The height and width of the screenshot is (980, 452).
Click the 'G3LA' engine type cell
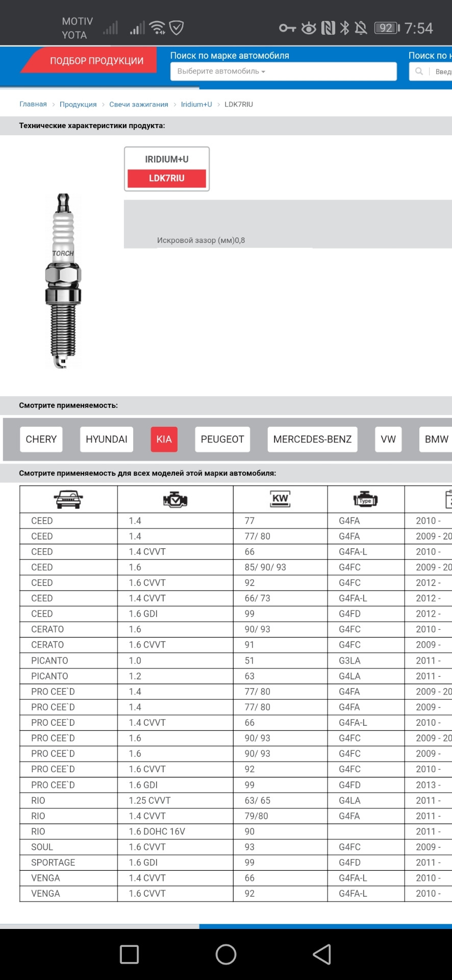366,660
